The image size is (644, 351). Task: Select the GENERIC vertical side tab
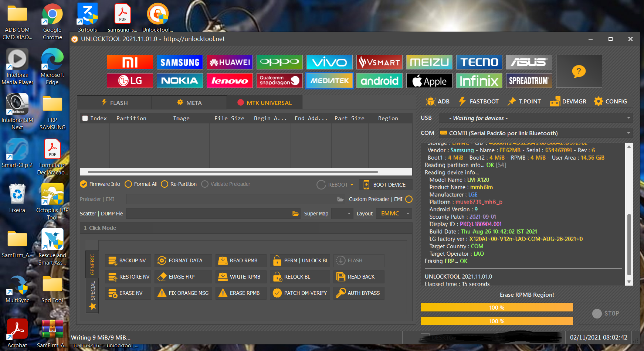(92, 264)
